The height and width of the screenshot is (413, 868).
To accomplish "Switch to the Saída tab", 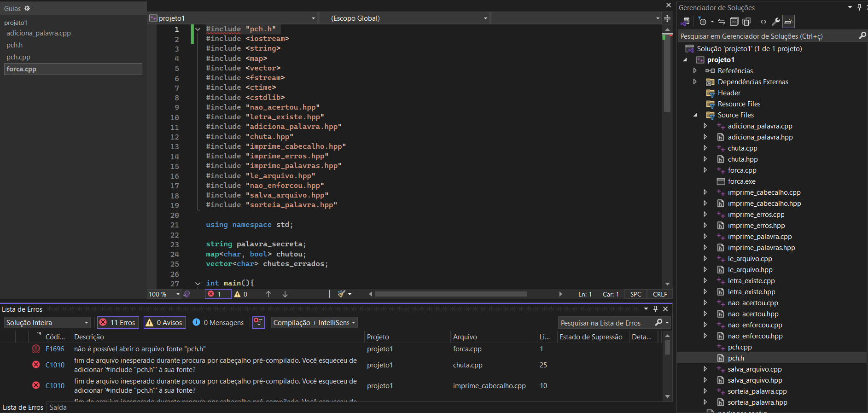I will (x=58, y=407).
